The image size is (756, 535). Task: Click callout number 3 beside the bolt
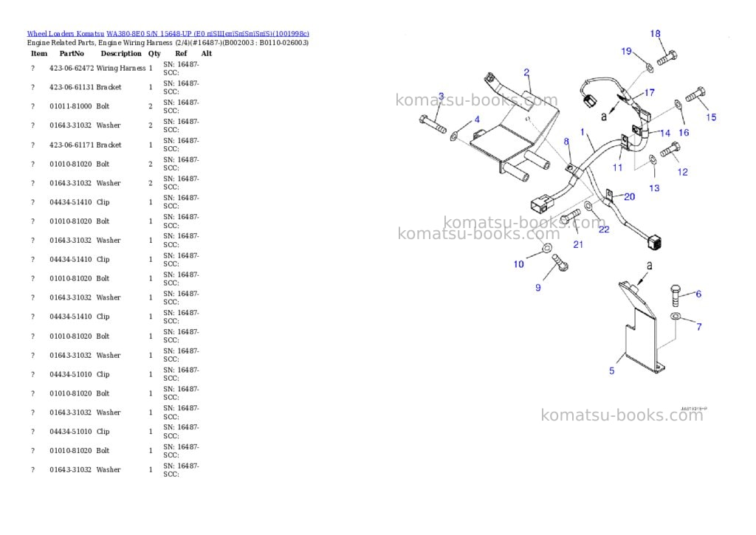pyautogui.click(x=441, y=97)
